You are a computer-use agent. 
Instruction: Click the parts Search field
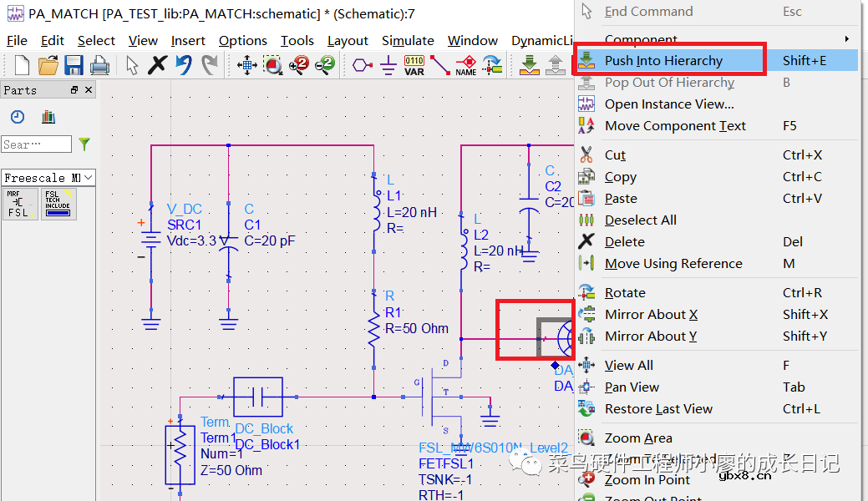tap(36, 144)
